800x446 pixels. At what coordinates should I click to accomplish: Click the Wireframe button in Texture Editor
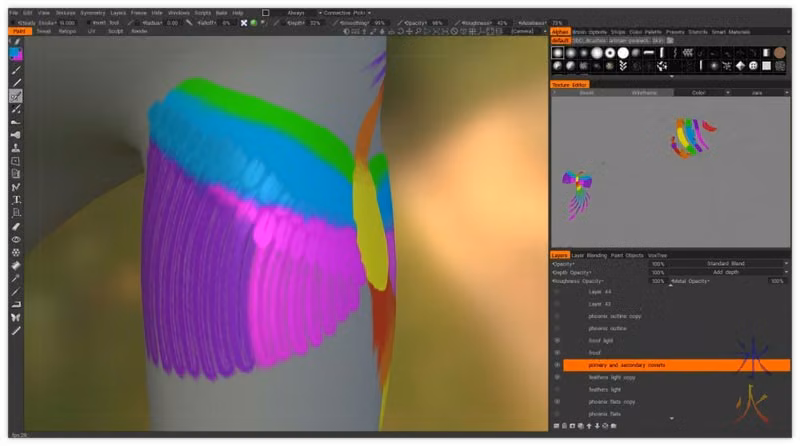tap(644, 93)
